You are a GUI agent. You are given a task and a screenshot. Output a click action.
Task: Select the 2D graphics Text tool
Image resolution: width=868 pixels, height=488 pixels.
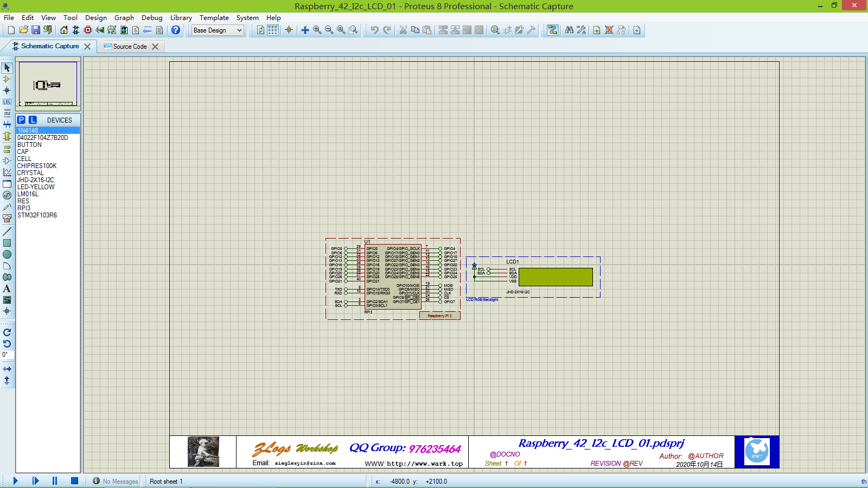[x=7, y=289]
